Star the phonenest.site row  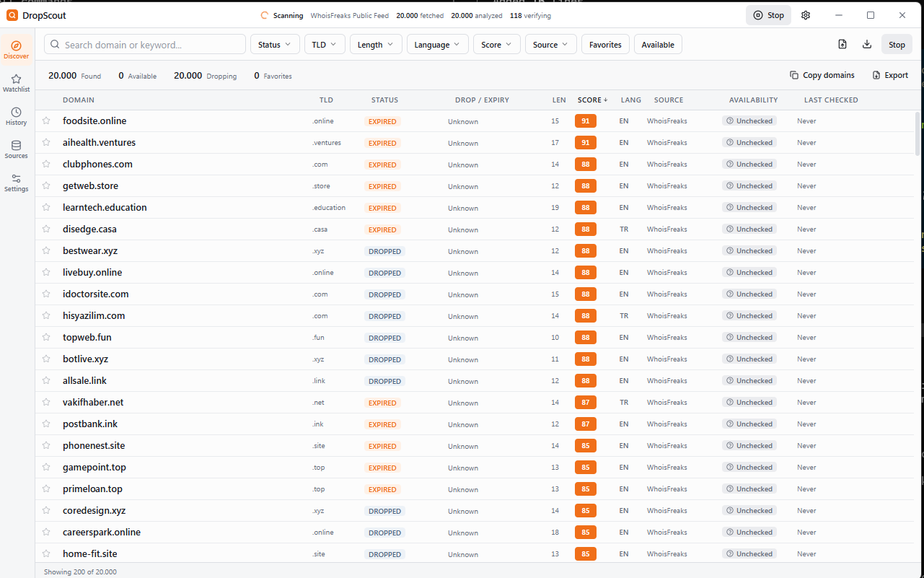(46, 446)
